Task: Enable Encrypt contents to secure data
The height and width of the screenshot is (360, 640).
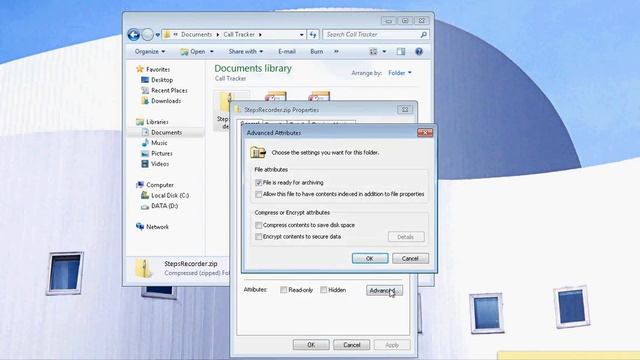Action: click(258, 237)
